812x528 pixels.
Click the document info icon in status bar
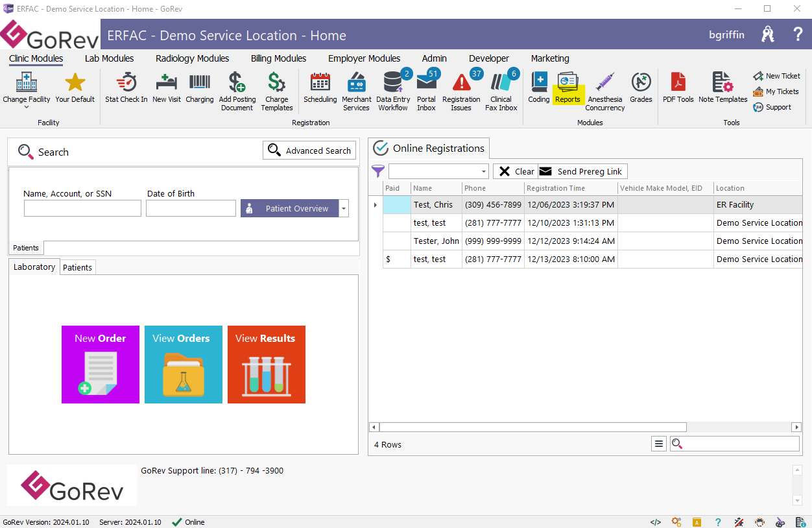(801, 522)
